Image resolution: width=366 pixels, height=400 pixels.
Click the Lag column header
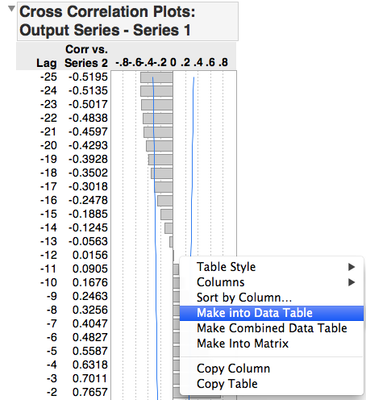point(47,63)
